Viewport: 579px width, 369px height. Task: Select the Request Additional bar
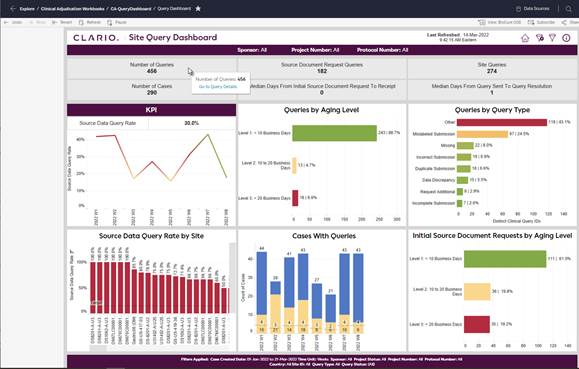tap(460, 191)
